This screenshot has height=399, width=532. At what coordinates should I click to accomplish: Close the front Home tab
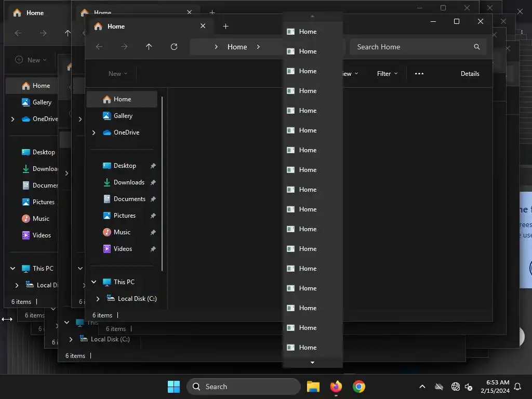coord(203,26)
